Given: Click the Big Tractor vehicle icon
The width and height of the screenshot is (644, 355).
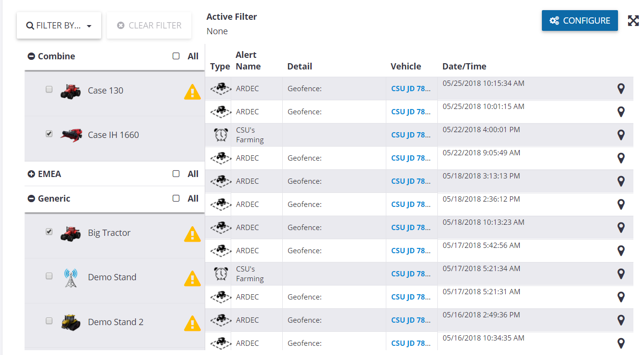Looking at the screenshot, I should point(70,233).
